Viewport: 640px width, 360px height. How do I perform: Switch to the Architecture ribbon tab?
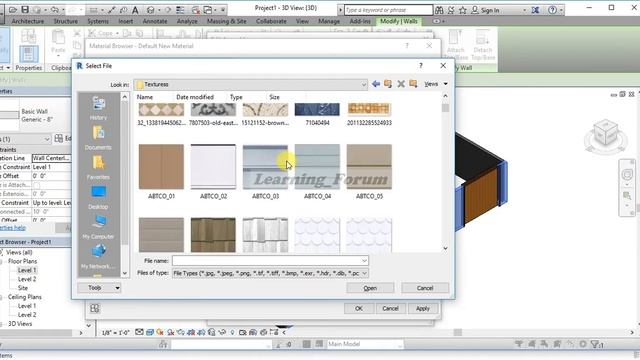28,21
